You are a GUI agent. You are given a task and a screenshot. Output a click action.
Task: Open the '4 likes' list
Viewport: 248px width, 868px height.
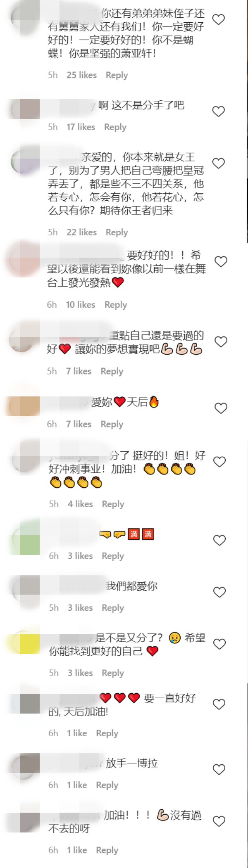point(80,504)
